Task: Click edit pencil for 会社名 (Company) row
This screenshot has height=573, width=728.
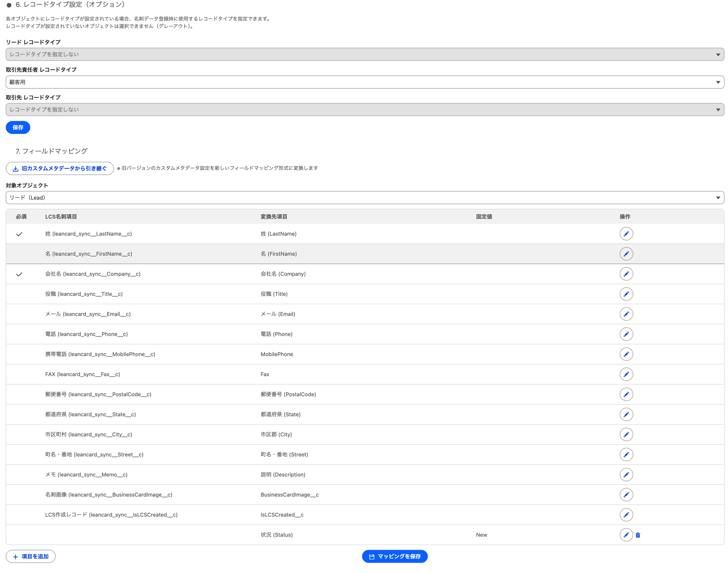Action: pos(626,274)
